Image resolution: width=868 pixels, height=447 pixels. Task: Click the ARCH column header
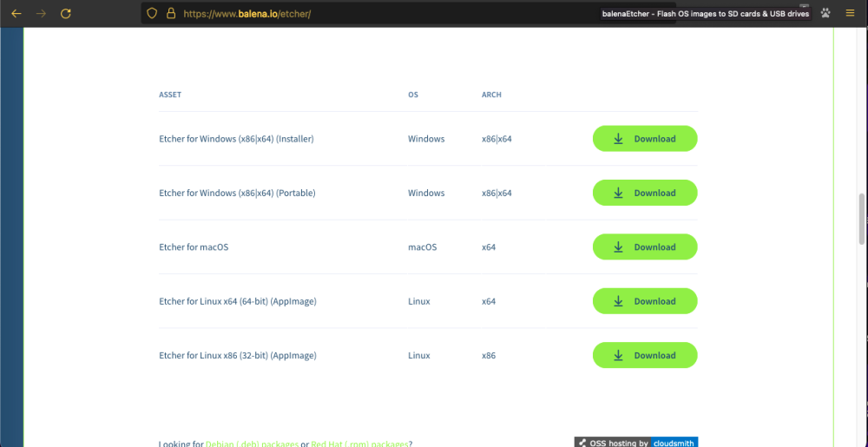491,95
